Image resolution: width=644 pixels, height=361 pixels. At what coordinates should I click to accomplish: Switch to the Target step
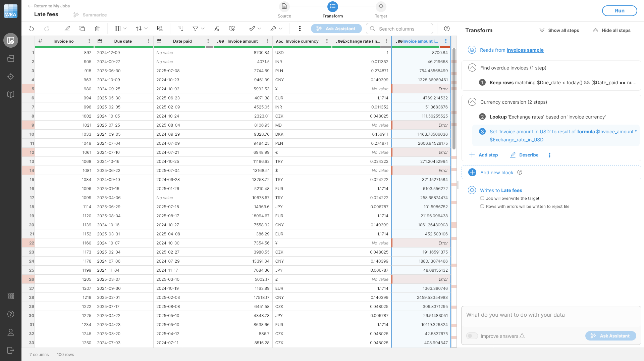[381, 7]
